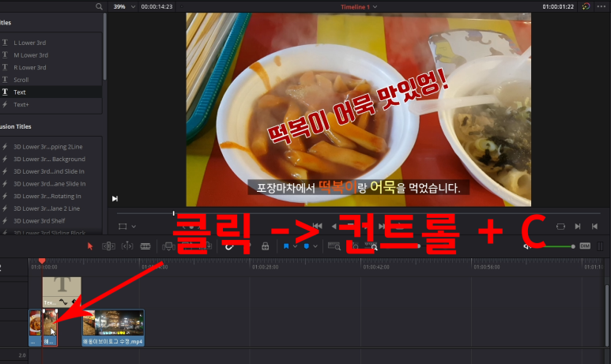The width and height of the screenshot is (611, 364).
Task: Toggle bypass color grades and Fusion effects icon
Action: tap(586, 6)
